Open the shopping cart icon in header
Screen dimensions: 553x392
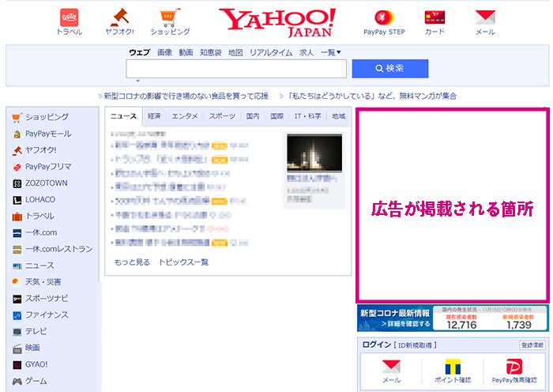pos(170,17)
